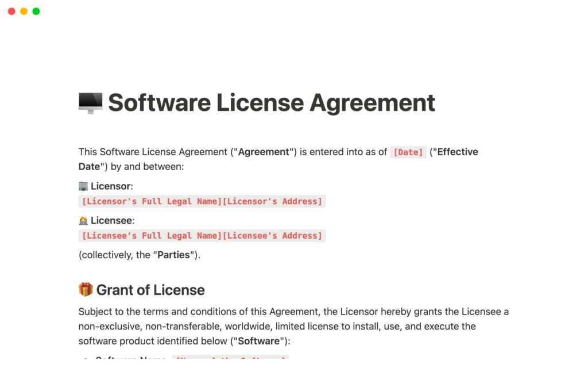The width and height of the screenshot is (588, 368).
Task: Click the Grant of License heading
Action: click(152, 290)
